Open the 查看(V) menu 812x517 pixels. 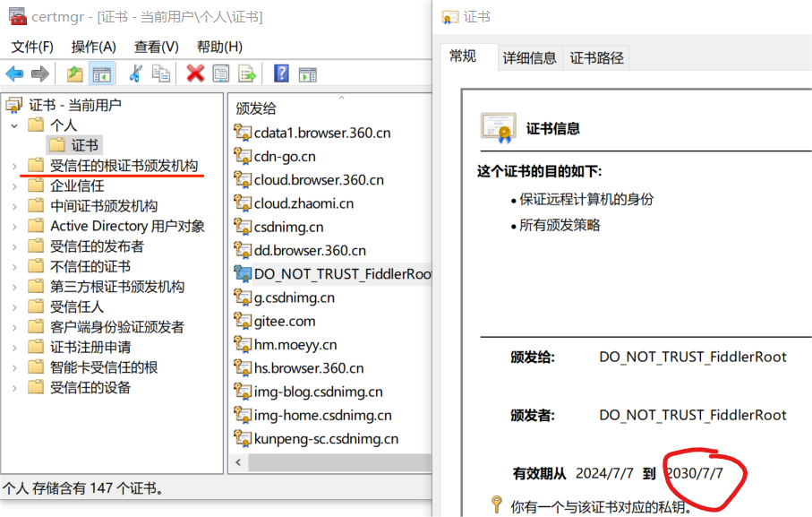point(157,47)
